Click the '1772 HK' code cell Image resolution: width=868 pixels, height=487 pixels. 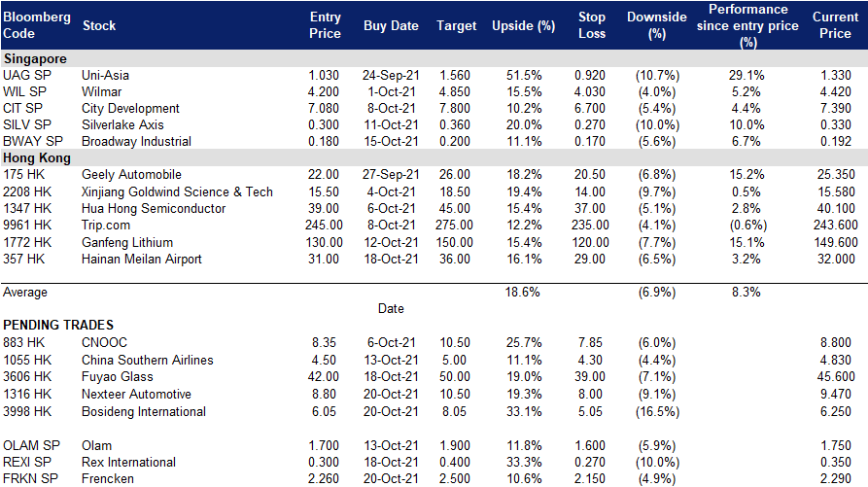click(27, 242)
